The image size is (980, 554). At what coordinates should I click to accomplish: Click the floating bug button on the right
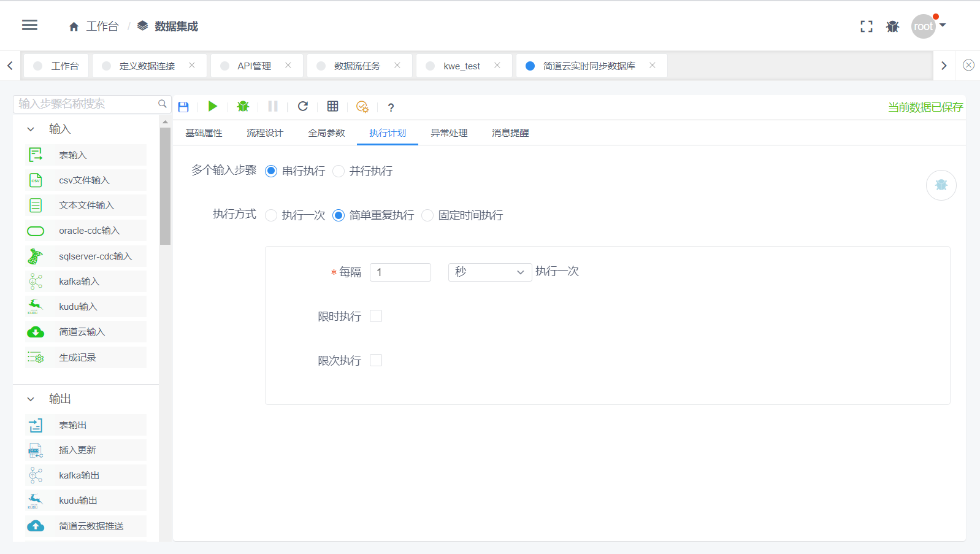[x=941, y=185]
